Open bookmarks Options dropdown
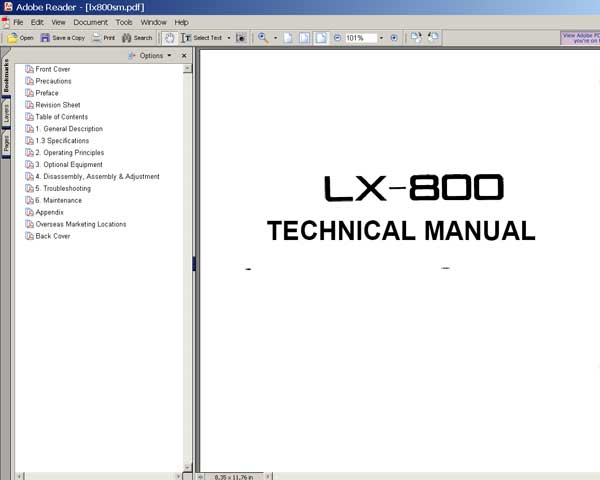 click(x=150, y=56)
